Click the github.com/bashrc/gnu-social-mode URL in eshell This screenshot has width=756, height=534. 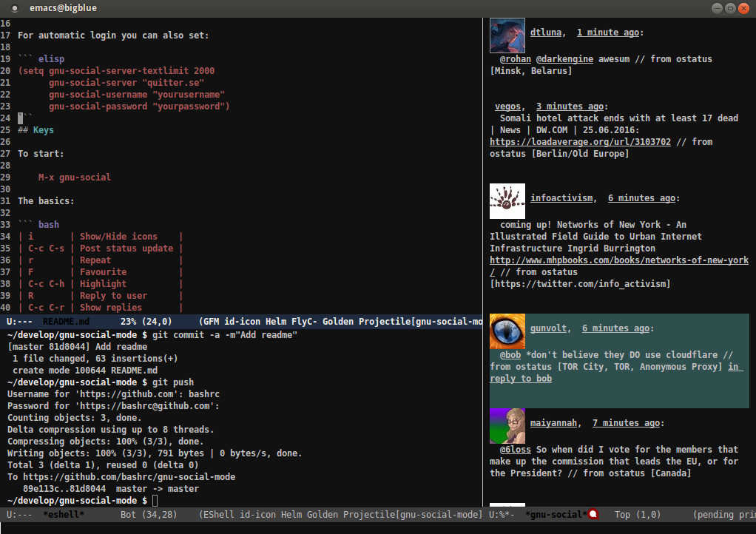(x=129, y=477)
